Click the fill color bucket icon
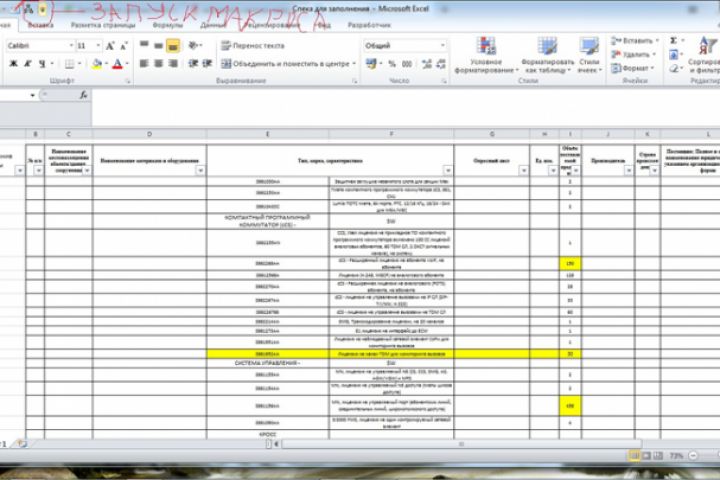 (x=96, y=64)
